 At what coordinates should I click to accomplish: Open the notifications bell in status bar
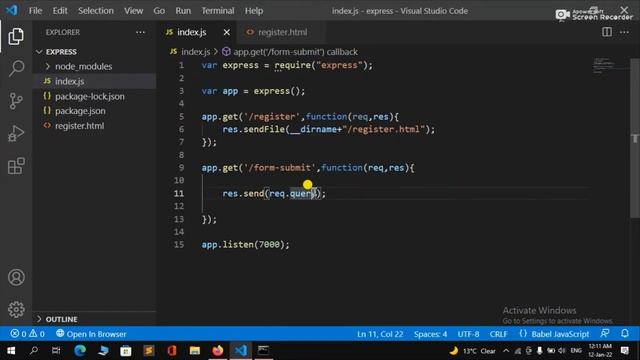click(625, 333)
